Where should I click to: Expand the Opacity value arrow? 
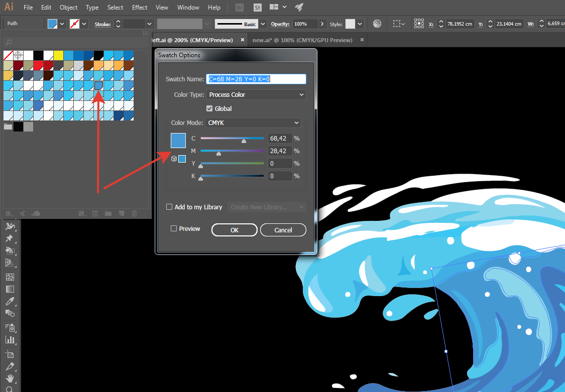pyautogui.click(x=322, y=24)
